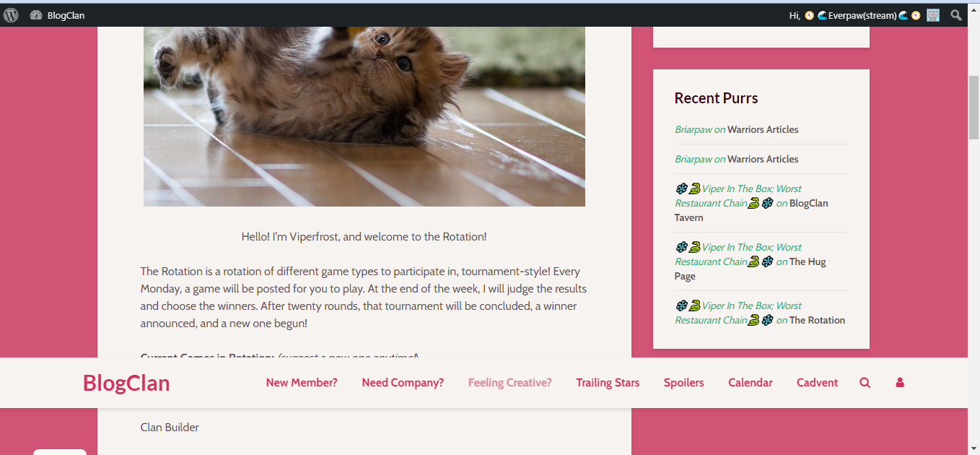Screen dimensions: 980x455
Task: Open the first Warriors Articles comment link
Action: point(763,130)
